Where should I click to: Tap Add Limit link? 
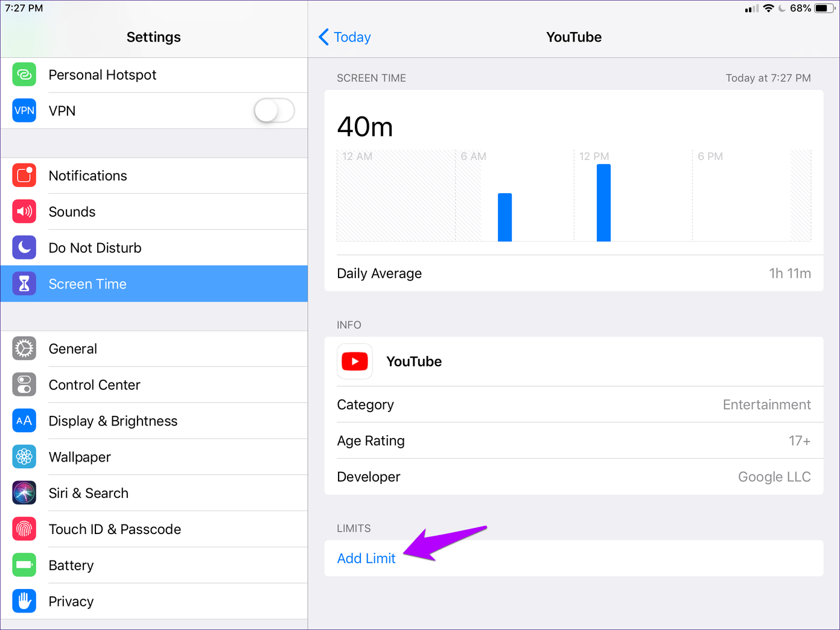tap(366, 559)
